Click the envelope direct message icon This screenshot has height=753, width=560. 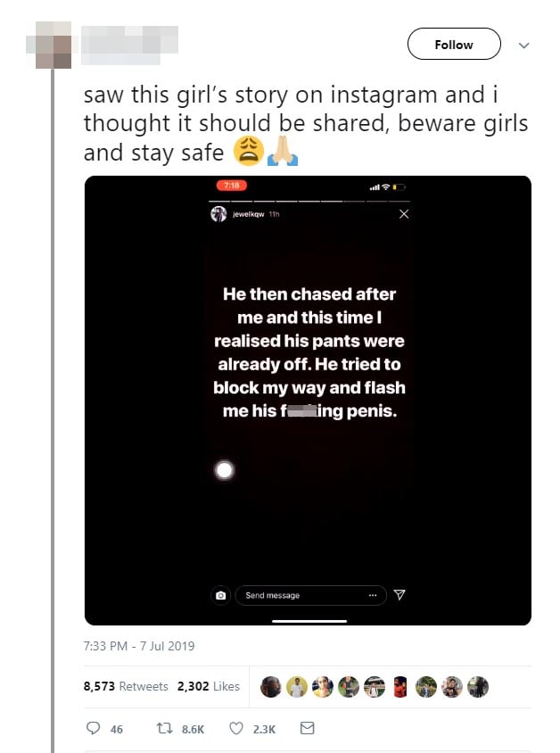(x=307, y=729)
